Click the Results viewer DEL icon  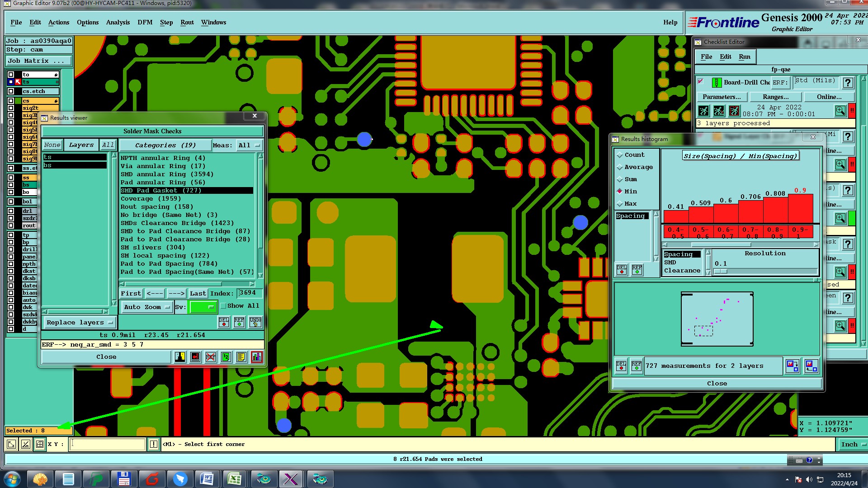click(224, 322)
